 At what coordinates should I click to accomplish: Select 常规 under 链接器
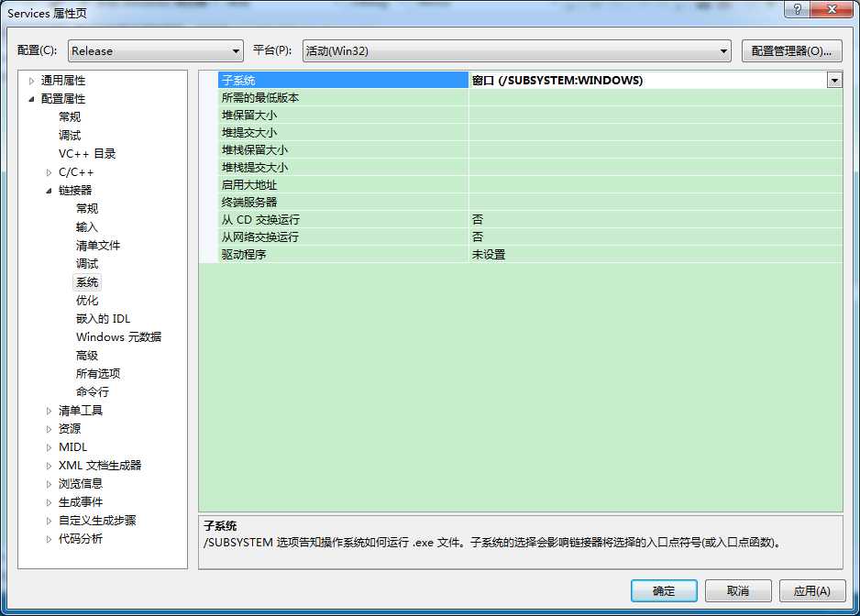pyautogui.click(x=87, y=208)
